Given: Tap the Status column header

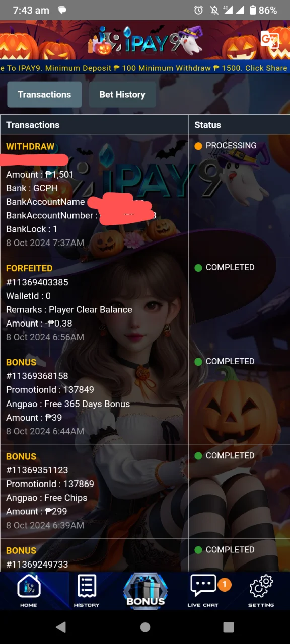Looking at the screenshot, I should pos(208,125).
